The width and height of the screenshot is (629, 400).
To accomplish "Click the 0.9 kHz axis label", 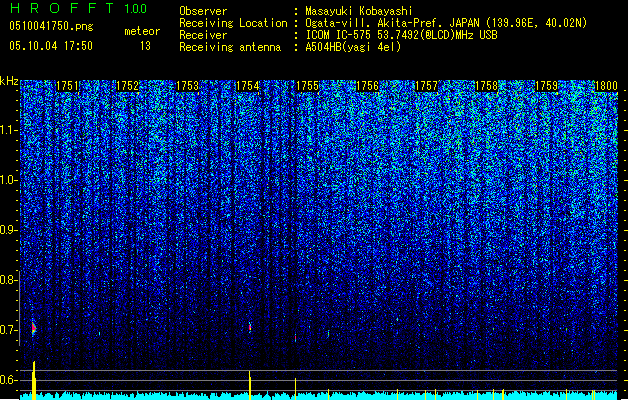I will tap(8, 230).
